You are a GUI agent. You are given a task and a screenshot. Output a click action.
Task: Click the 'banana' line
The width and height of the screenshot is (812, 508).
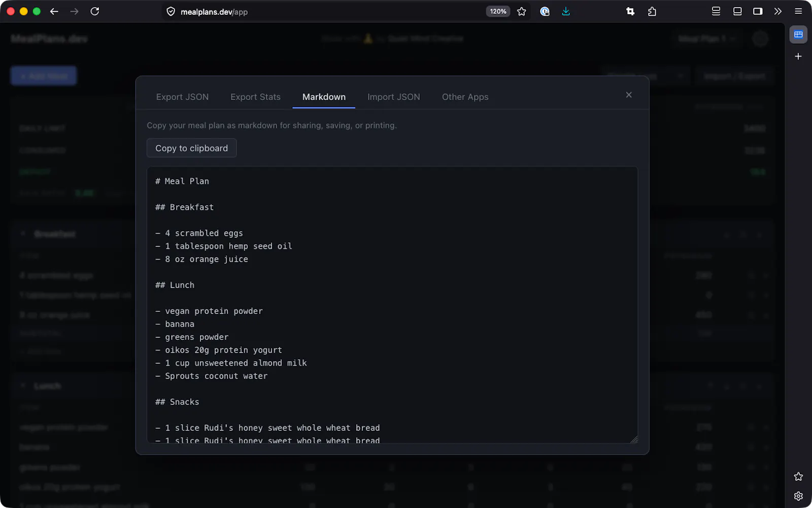click(x=175, y=324)
